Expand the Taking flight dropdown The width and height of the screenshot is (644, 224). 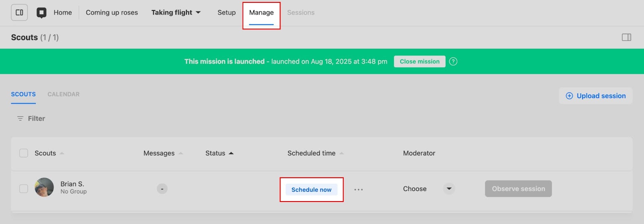(x=198, y=12)
